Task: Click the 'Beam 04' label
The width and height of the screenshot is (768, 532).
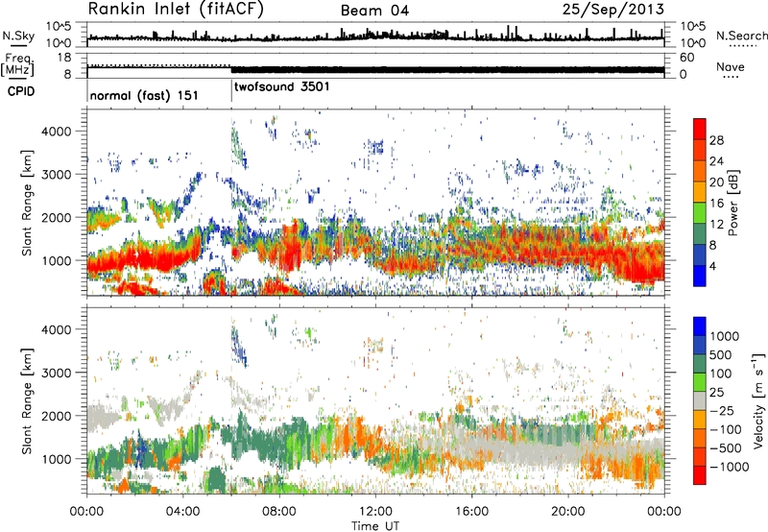Action: click(375, 11)
